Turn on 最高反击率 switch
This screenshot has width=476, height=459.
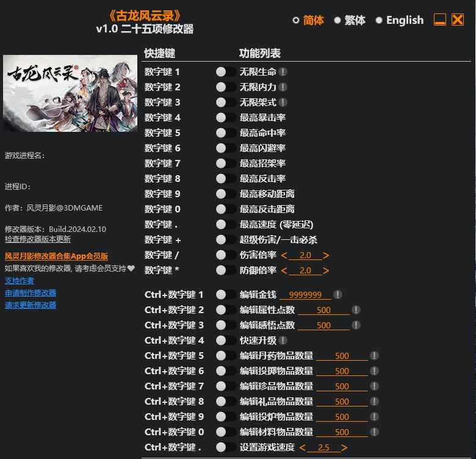pos(226,178)
